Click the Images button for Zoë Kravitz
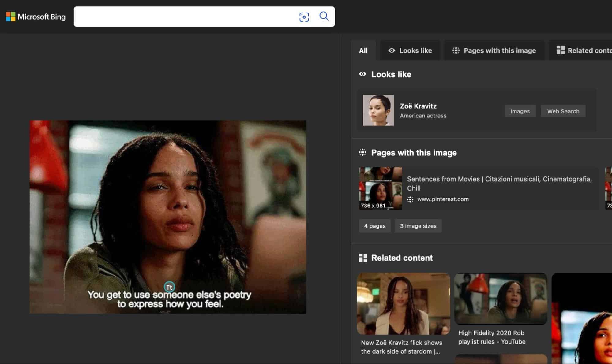Viewport: 612px width, 364px height. (x=520, y=111)
